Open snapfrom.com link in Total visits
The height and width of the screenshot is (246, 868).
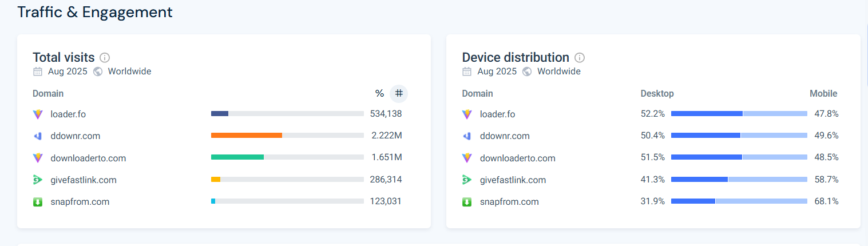(x=80, y=202)
